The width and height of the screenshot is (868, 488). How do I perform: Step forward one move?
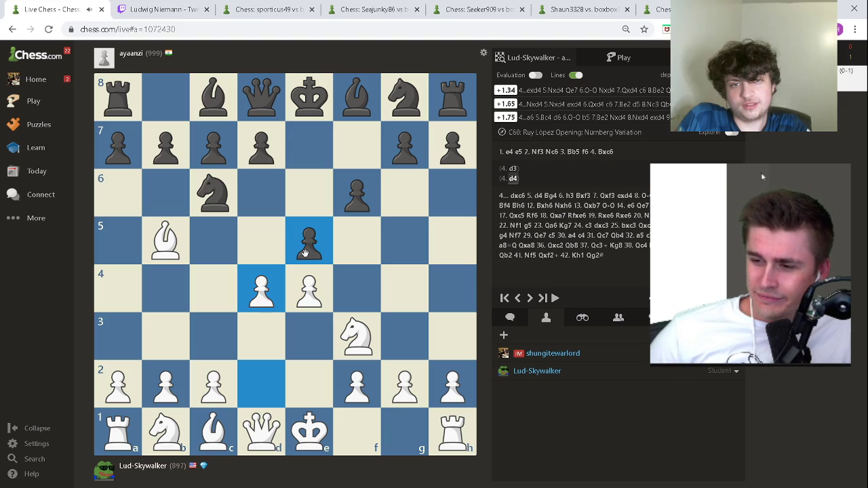530,298
